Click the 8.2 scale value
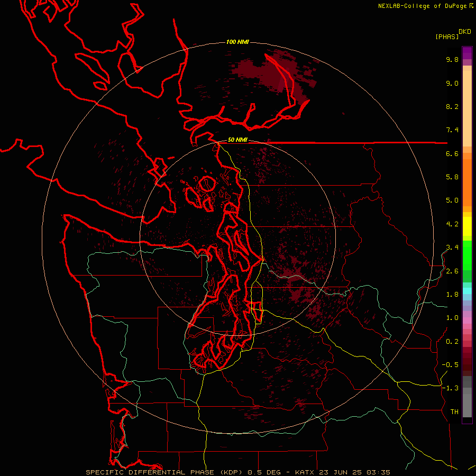The width and height of the screenshot is (476, 476). click(452, 106)
